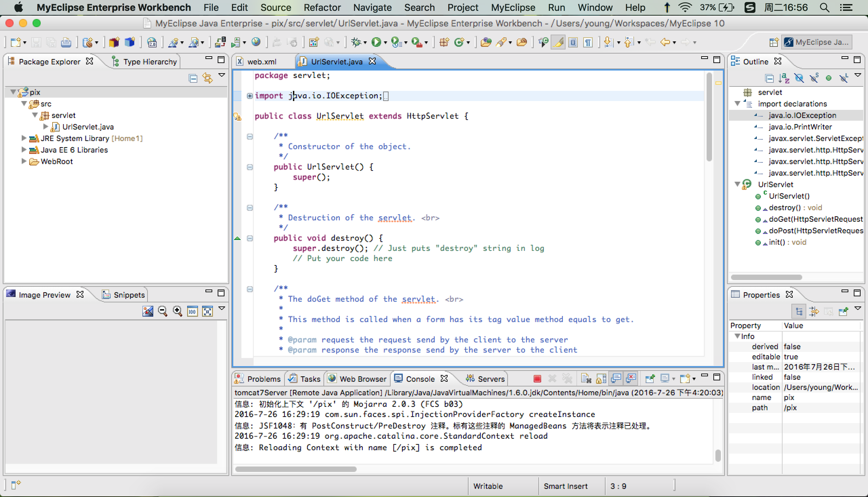Screen dimensions: 868x497
Task: Collapse the src folder node
Action: click(24, 103)
